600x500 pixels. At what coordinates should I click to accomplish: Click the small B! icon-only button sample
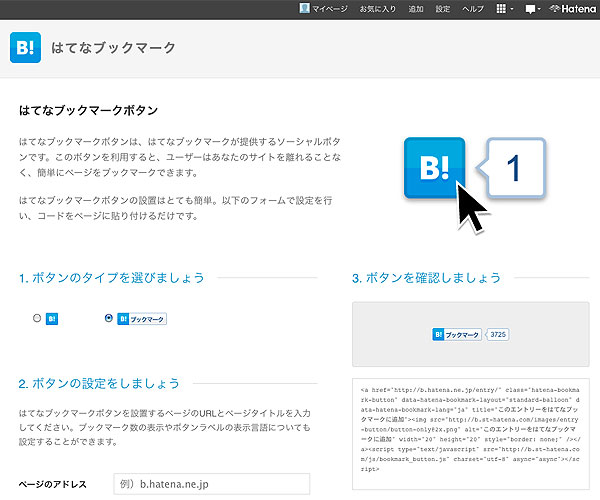coord(52,319)
